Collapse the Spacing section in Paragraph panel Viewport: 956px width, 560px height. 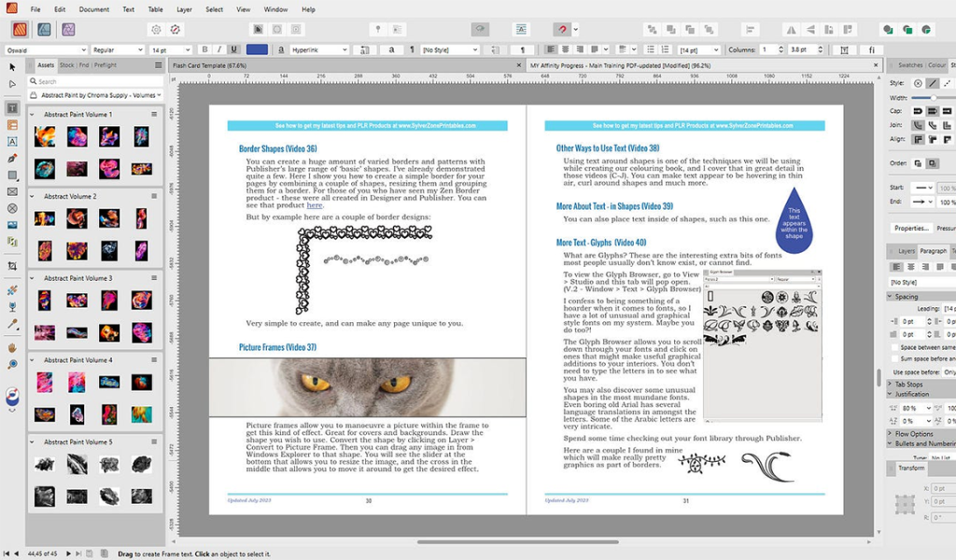click(x=890, y=297)
